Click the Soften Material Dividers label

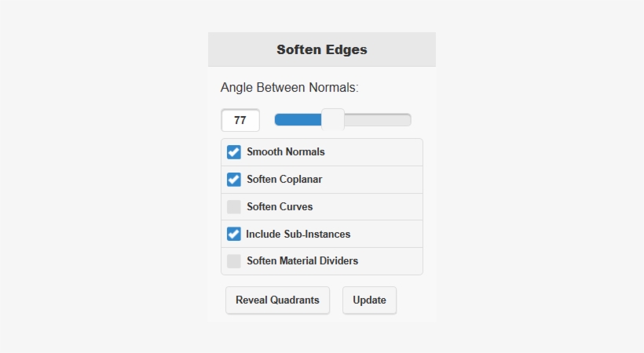[302, 261]
